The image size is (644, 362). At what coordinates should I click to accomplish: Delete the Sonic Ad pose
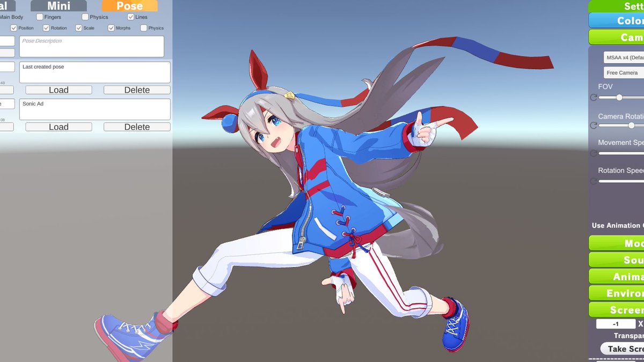[137, 127]
